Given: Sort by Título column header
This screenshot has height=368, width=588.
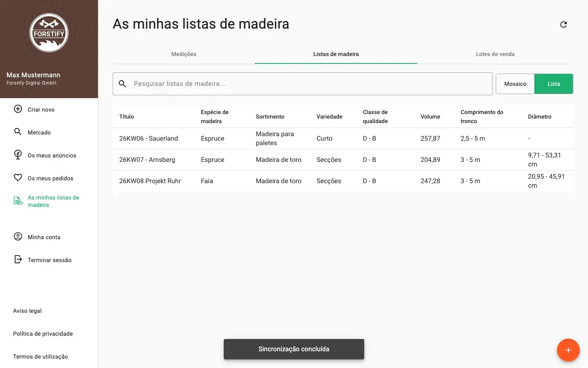Looking at the screenshot, I should [127, 117].
